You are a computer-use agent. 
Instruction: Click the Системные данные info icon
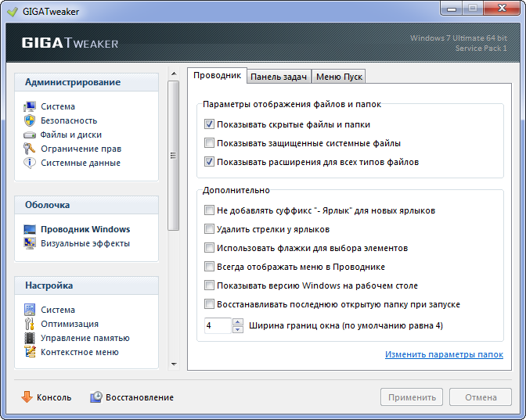(x=30, y=163)
